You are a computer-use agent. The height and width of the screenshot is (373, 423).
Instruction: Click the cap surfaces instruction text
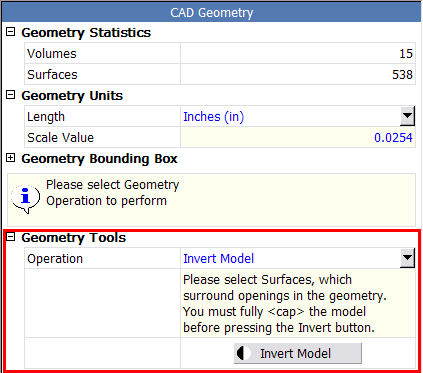coord(285,303)
